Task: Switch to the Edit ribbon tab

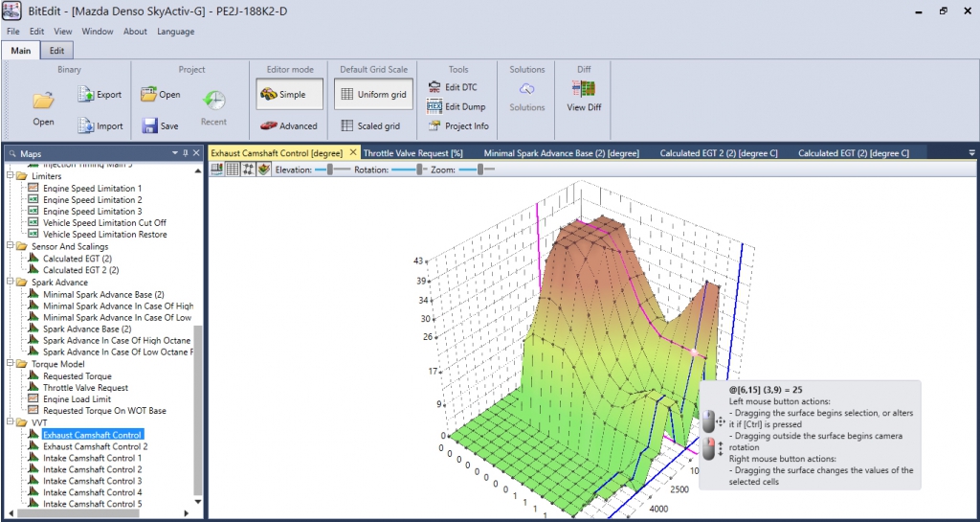Action: (56, 51)
